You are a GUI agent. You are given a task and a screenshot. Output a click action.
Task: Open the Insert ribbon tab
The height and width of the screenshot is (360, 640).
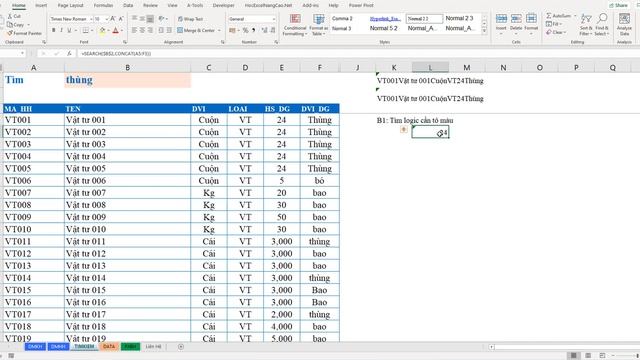(41, 5)
